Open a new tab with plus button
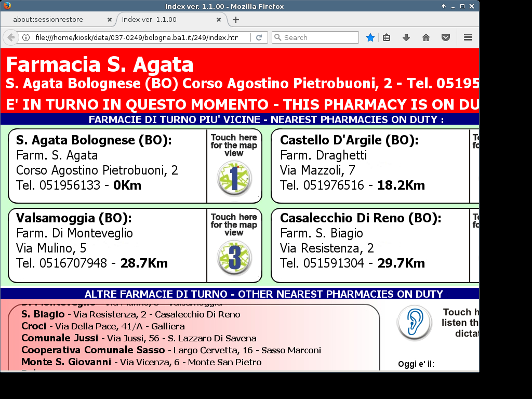The image size is (532, 399). 236,20
